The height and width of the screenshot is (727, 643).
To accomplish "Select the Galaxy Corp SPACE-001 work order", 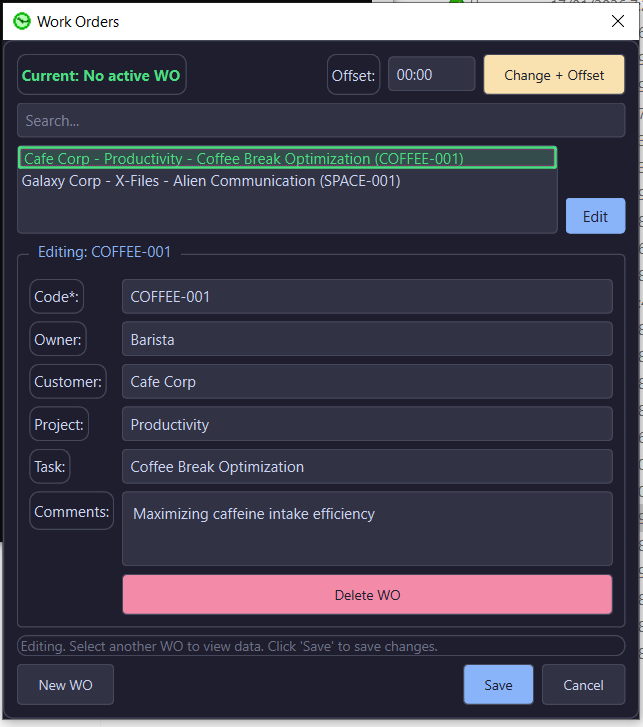I will (x=211, y=181).
